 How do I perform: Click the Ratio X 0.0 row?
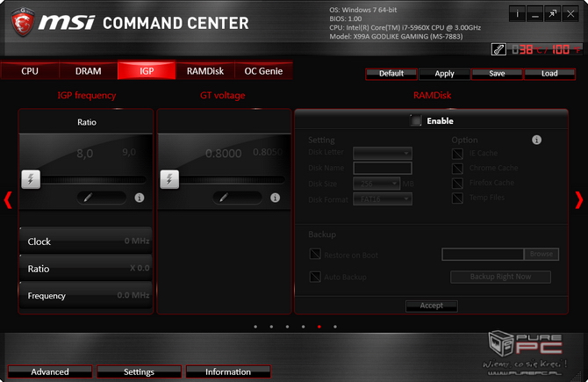tap(86, 268)
